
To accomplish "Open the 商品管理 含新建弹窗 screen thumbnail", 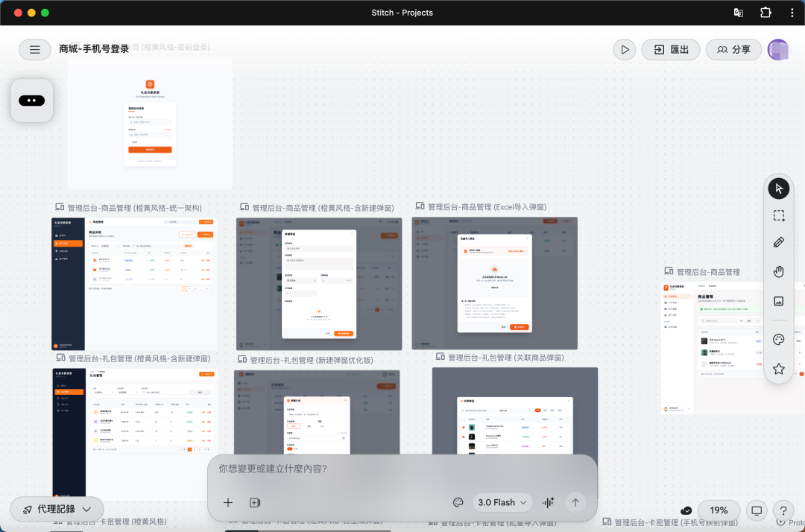I will [x=319, y=284].
